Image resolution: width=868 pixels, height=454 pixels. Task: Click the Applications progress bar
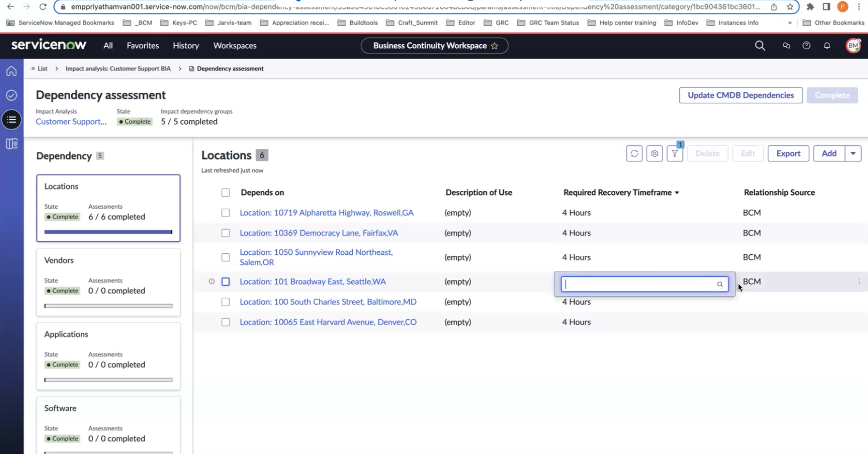tap(108, 380)
